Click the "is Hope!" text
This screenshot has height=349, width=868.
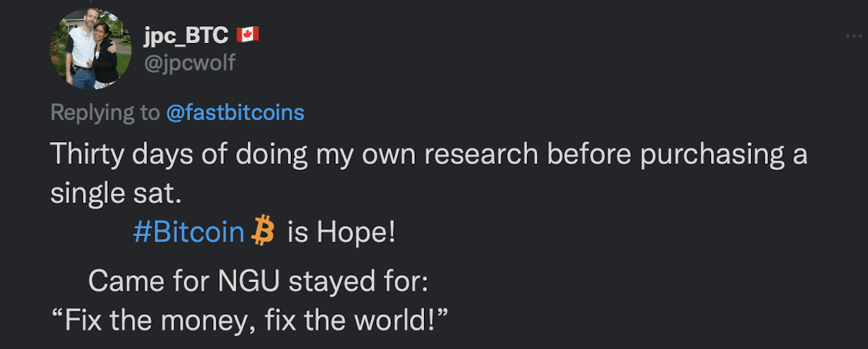click(341, 231)
